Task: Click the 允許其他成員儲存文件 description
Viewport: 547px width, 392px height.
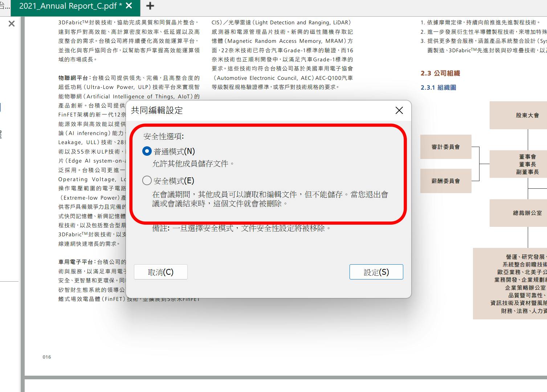Action: (x=193, y=164)
